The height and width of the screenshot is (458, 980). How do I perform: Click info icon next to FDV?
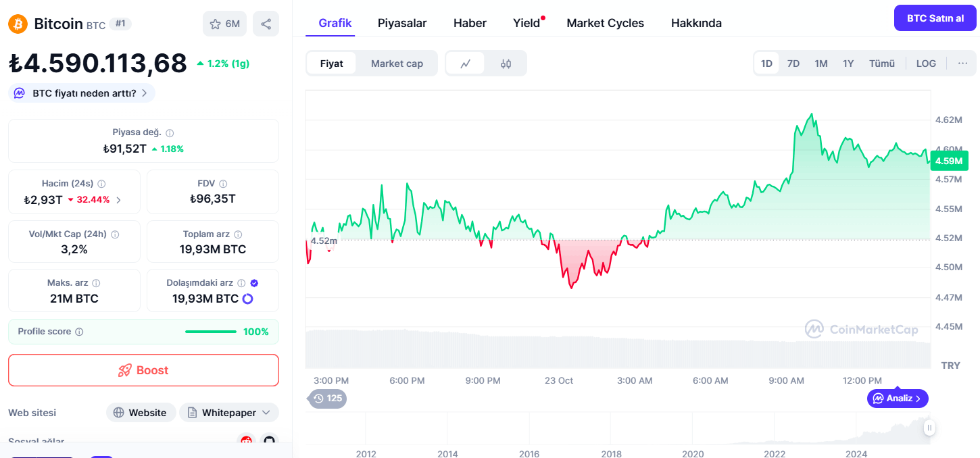tap(223, 184)
